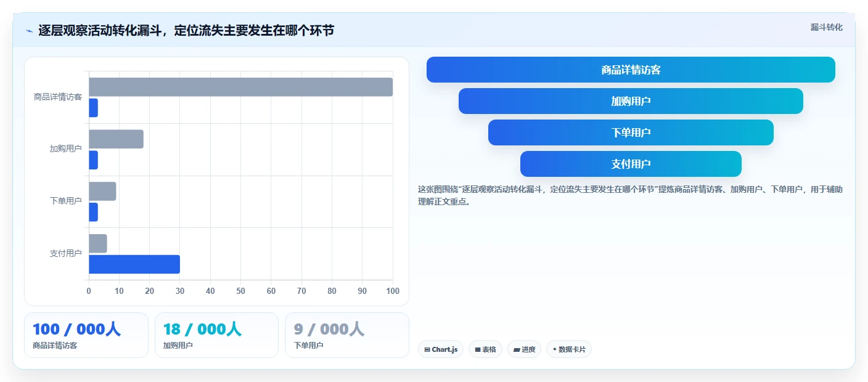Select the 支付用户 funnel stage bar
The height and width of the screenshot is (382, 868).
click(631, 164)
